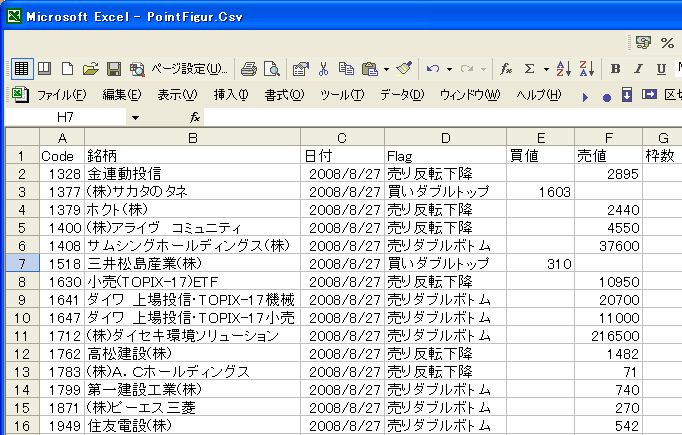Select cell with code 1949

pyautogui.click(x=62, y=425)
